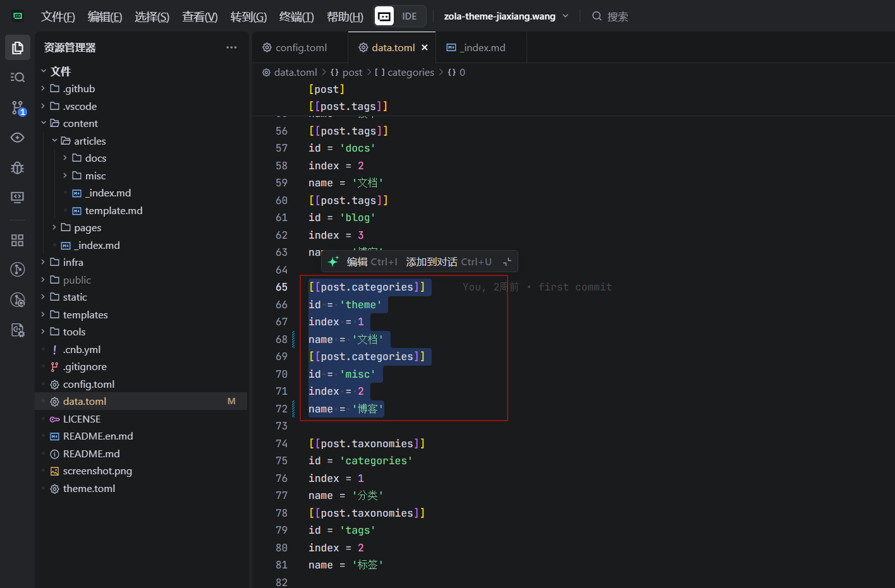
Task: Open README.md file
Action: 141,453
